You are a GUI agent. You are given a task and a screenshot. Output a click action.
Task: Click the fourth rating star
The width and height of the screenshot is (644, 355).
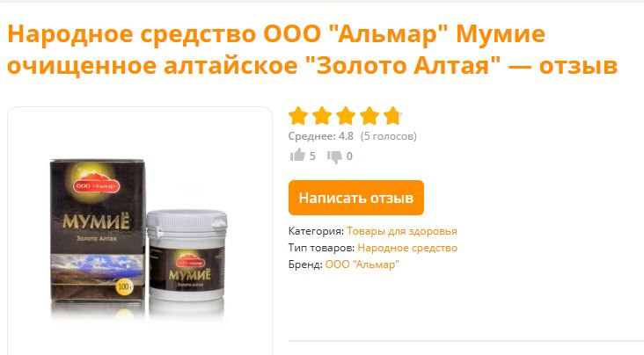click(370, 116)
